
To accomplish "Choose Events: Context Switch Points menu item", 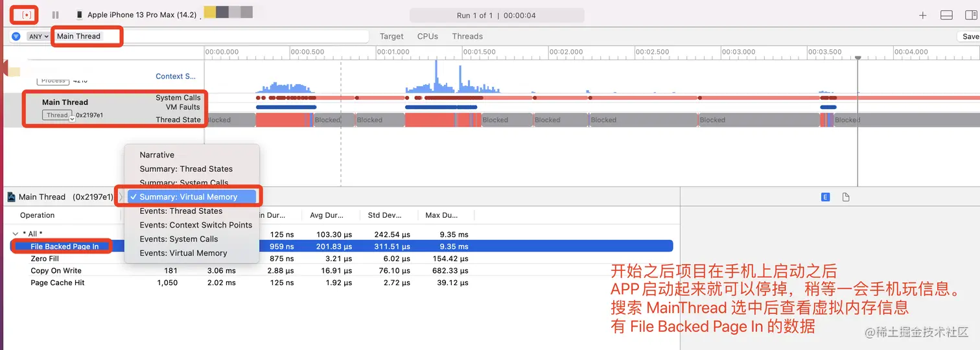I will coord(192,225).
